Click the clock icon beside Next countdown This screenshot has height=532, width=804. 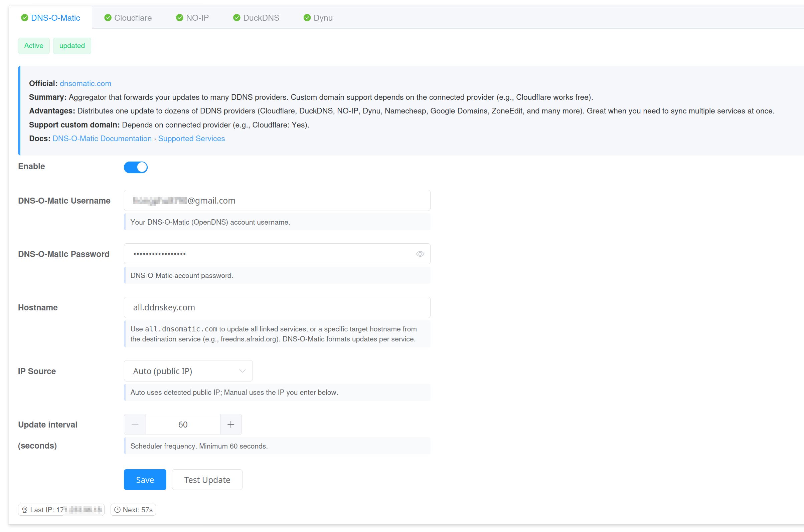pos(117,510)
